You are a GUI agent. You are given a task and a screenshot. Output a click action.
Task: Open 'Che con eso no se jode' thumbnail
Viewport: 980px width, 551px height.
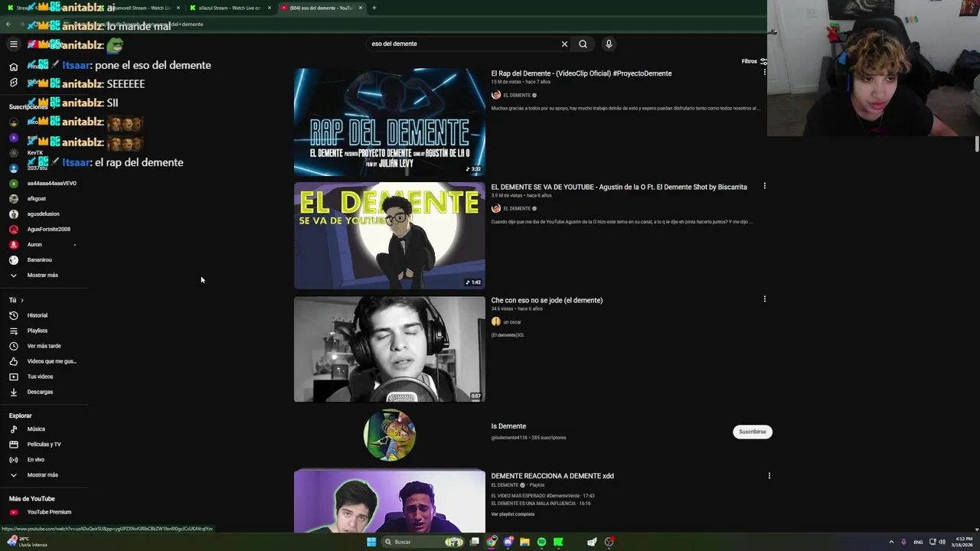point(389,349)
